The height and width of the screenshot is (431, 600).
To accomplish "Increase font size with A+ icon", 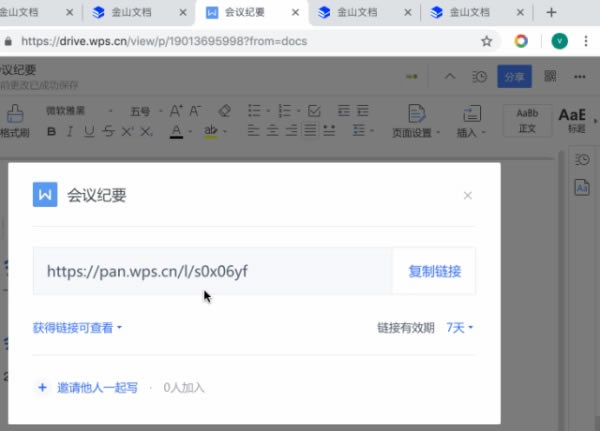I will pos(176,111).
